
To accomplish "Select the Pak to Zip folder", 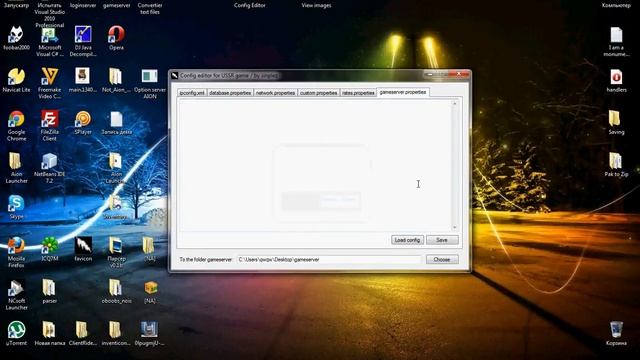I will 616,161.
